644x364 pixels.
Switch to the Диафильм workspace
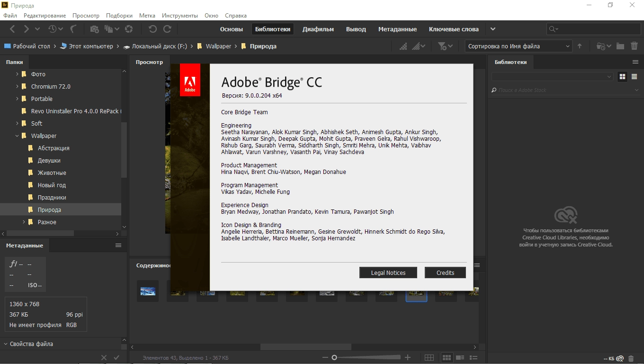click(x=318, y=29)
